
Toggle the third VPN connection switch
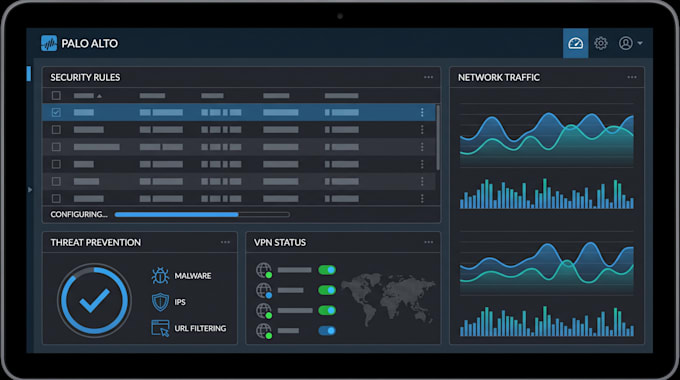327,311
